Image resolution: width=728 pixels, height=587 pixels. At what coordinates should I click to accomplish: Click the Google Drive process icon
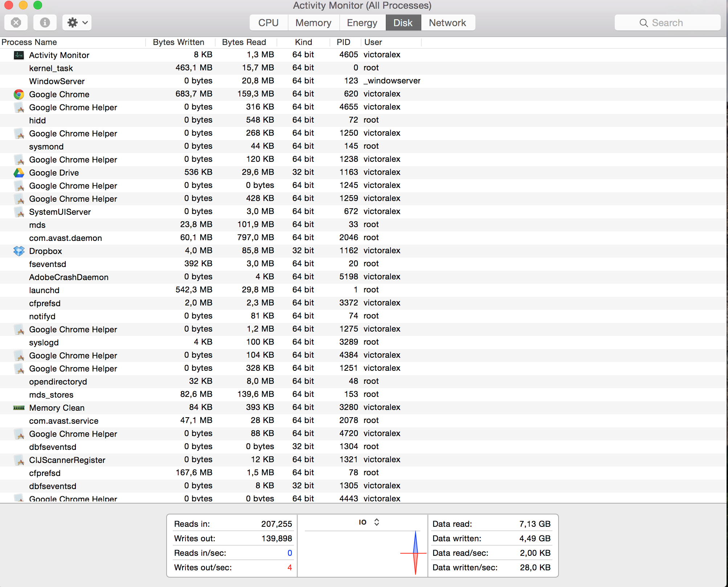[19, 173]
